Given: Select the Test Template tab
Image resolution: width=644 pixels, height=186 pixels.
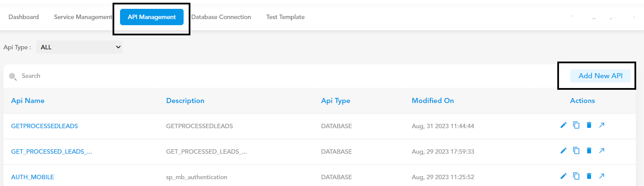Looking at the screenshot, I should (x=285, y=17).
